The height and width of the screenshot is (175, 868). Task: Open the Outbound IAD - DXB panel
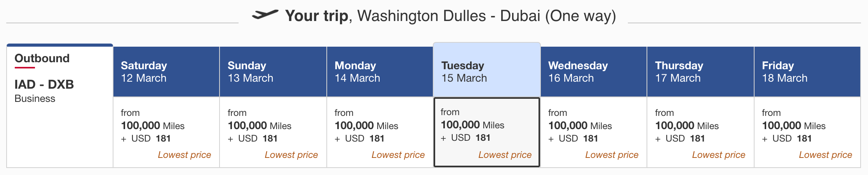(x=60, y=106)
